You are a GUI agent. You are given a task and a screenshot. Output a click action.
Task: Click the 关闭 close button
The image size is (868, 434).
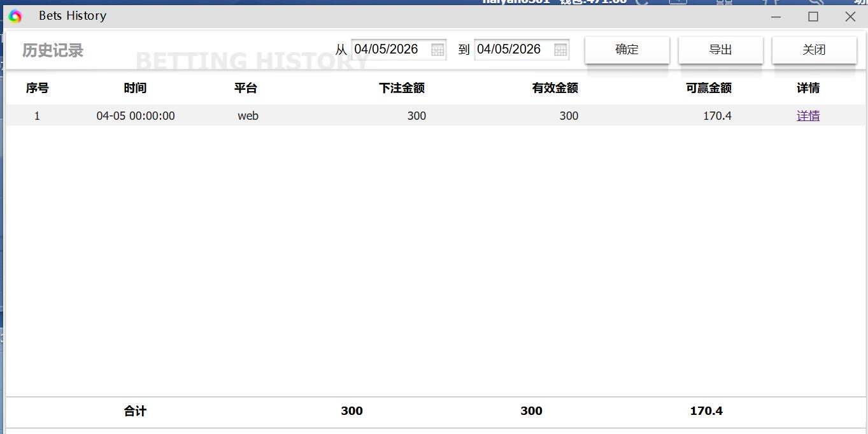pyautogui.click(x=814, y=49)
